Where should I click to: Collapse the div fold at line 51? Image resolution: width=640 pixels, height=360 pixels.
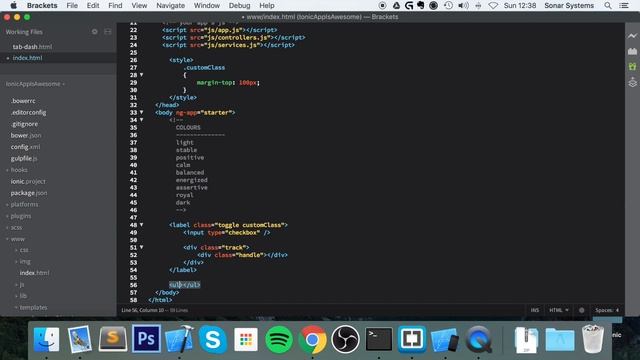(x=142, y=247)
